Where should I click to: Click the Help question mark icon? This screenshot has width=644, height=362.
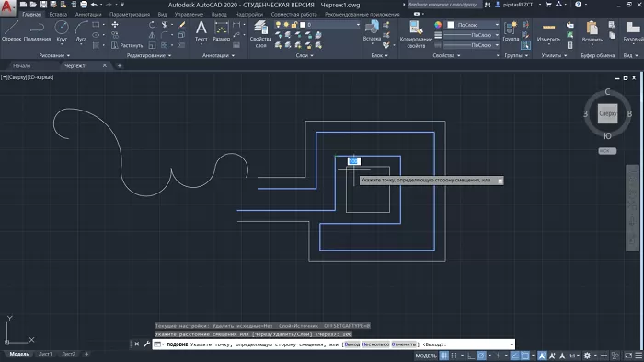[579, 5]
